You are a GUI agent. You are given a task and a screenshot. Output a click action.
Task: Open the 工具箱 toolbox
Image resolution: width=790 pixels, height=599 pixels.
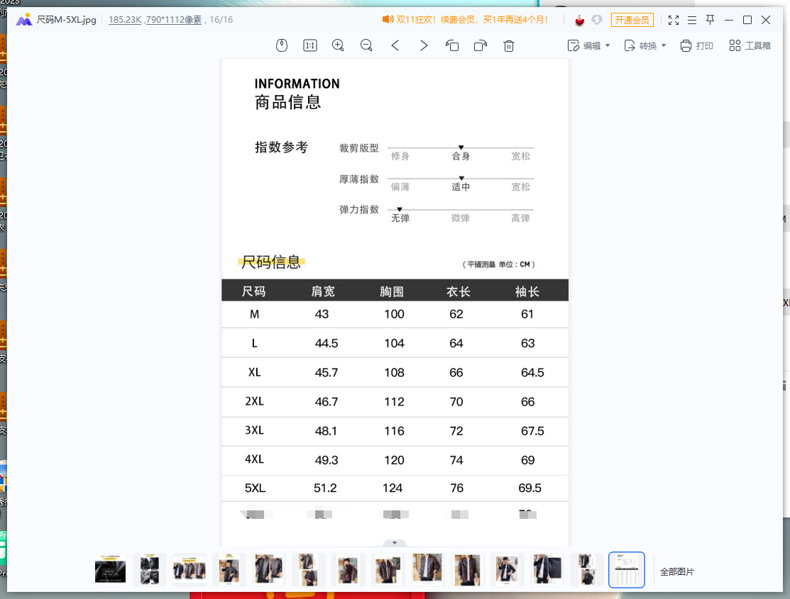(750, 46)
